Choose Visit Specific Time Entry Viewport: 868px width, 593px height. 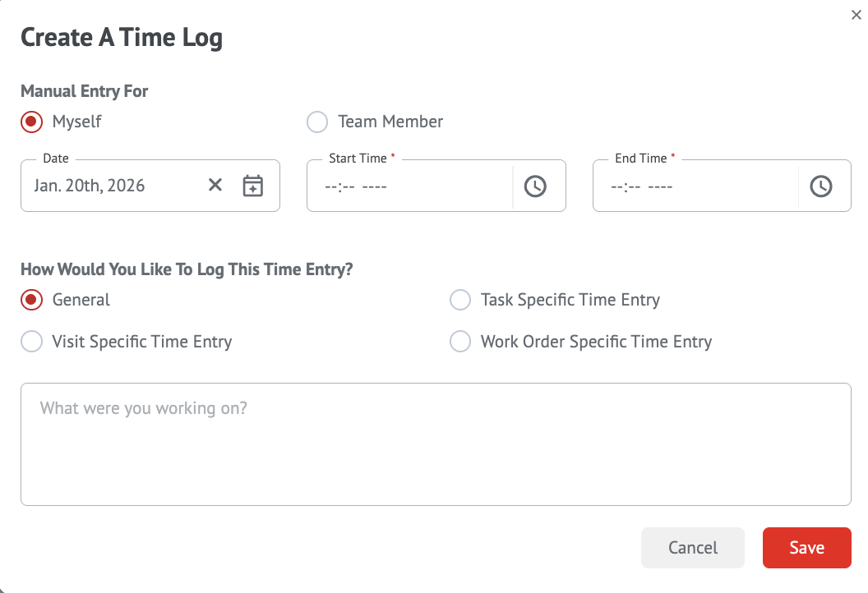point(31,342)
